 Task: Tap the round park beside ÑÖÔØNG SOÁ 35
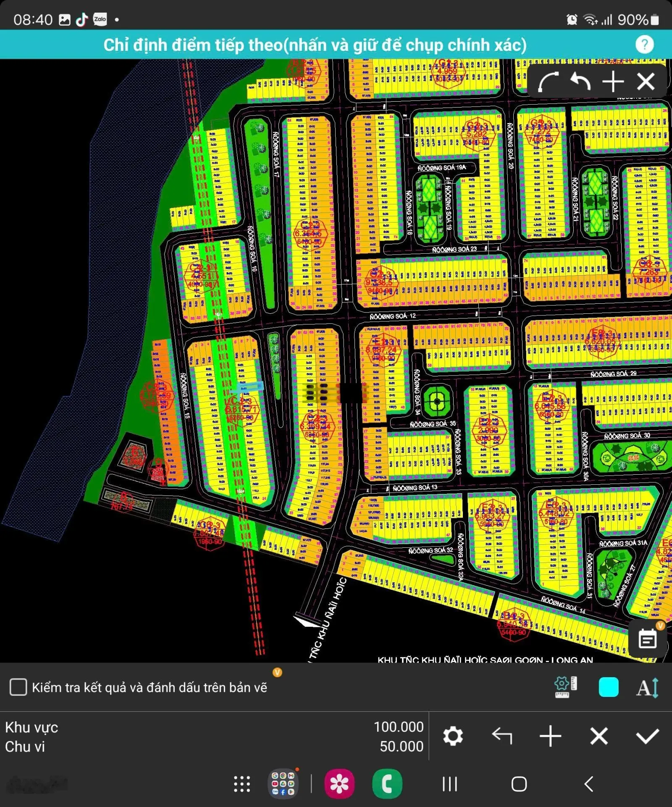click(x=437, y=401)
